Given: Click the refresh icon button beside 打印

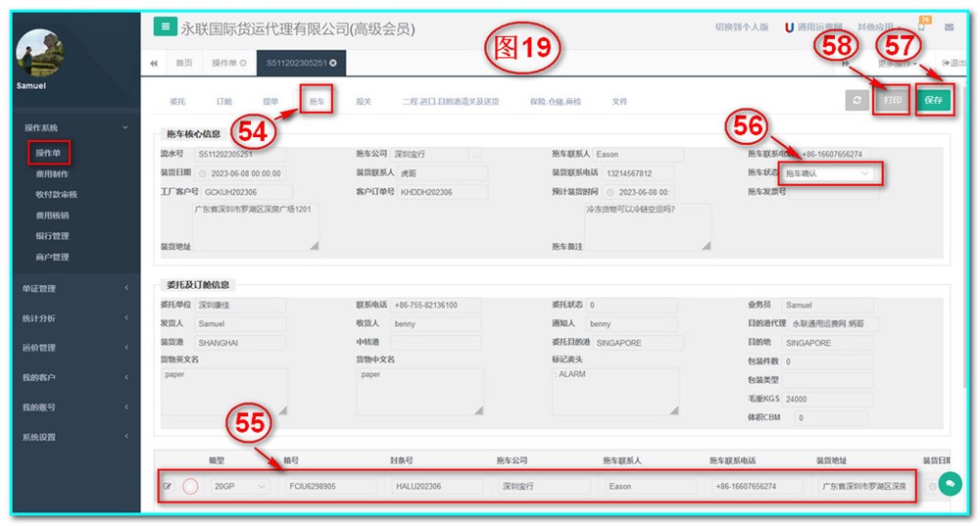Looking at the screenshot, I should coord(857,100).
